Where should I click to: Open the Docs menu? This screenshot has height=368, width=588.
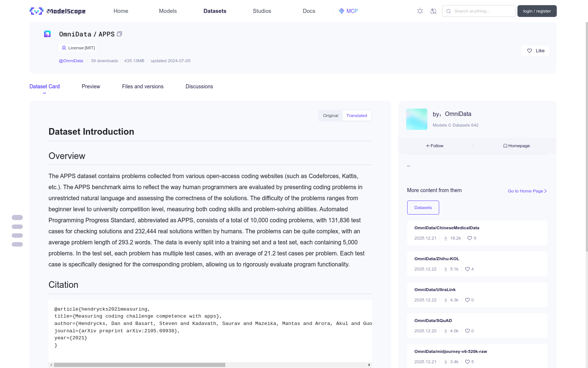pyautogui.click(x=309, y=11)
